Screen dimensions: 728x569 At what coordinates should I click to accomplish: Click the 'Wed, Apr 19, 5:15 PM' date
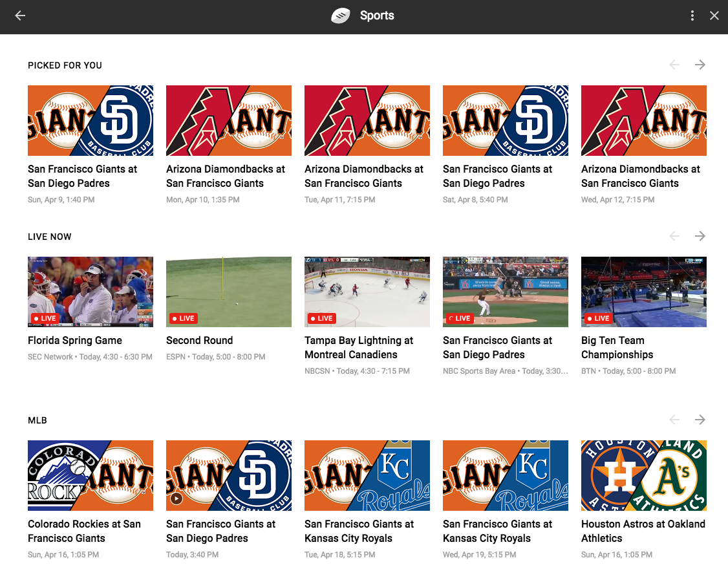(480, 555)
